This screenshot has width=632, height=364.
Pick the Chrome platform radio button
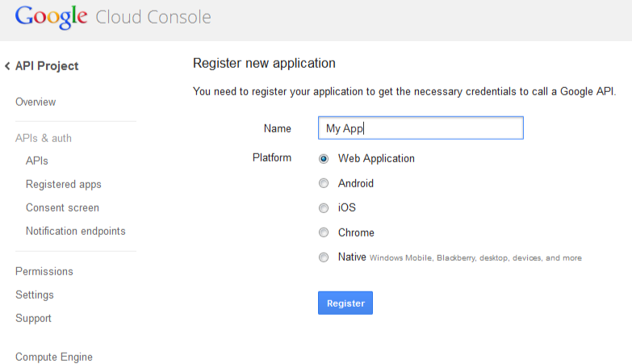tap(323, 232)
